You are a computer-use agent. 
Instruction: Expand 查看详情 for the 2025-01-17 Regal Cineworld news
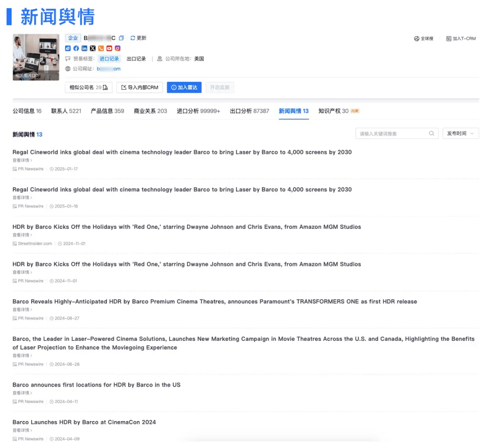point(22,160)
